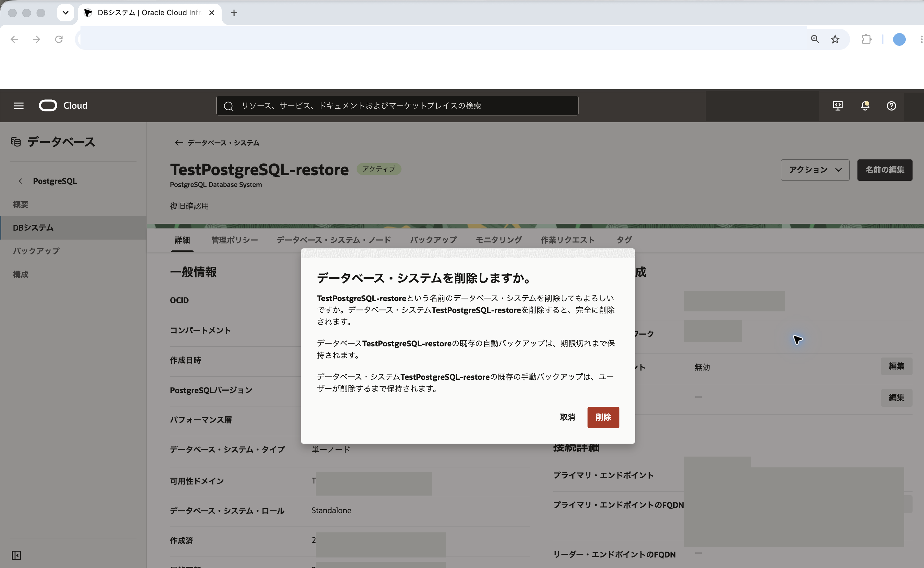Screen dimensions: 924x568
Task: Reload the browser page
Action: [59, 39]
